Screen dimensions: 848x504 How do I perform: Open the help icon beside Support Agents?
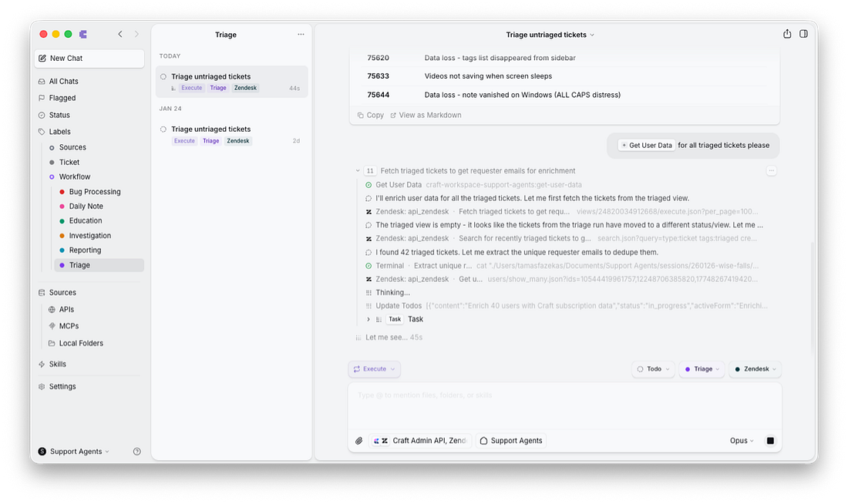tap(136, 452)
